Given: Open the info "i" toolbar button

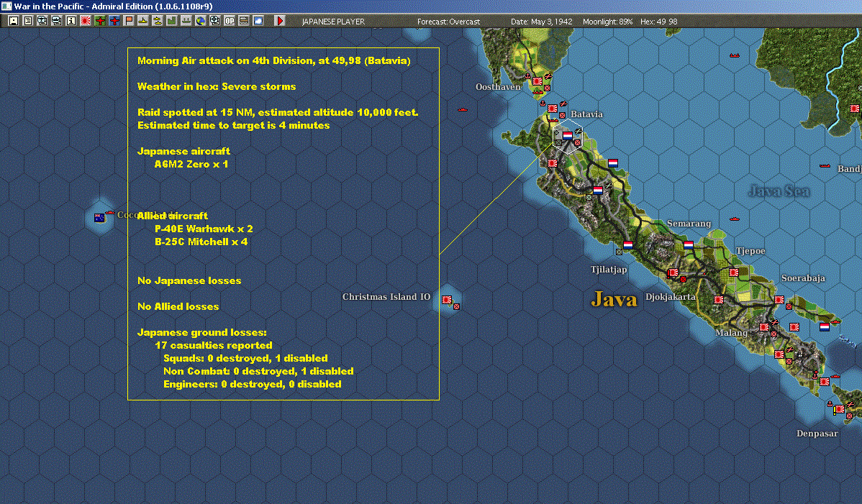Looking at the screenshot, I should point(71,21).
